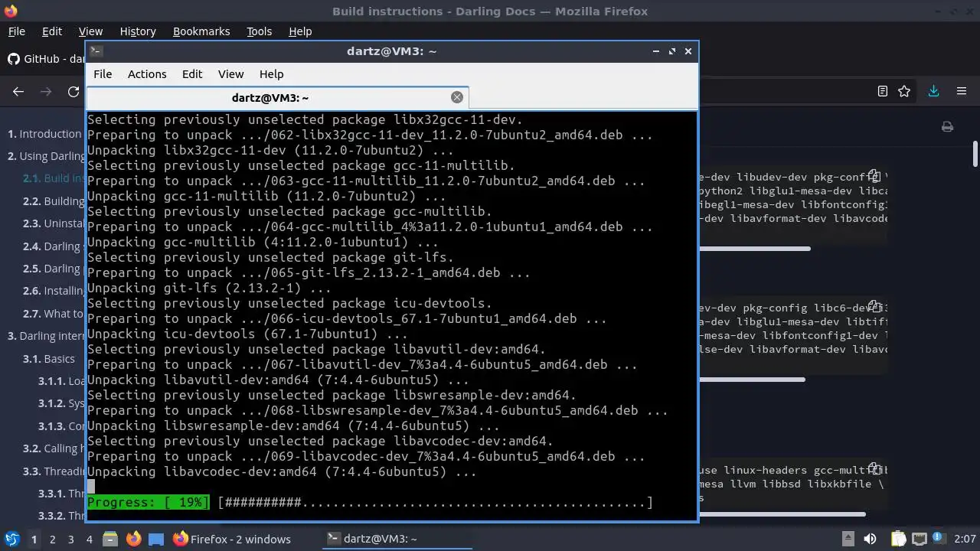Screen dimensions: 980x551
Task: Minimize the terminal window
Action: [655, 51]
